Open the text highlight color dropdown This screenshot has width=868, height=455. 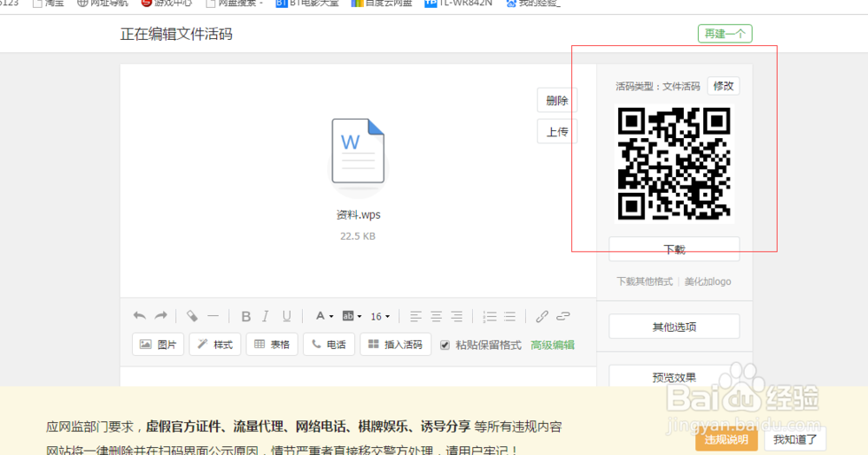click(352, 316)
